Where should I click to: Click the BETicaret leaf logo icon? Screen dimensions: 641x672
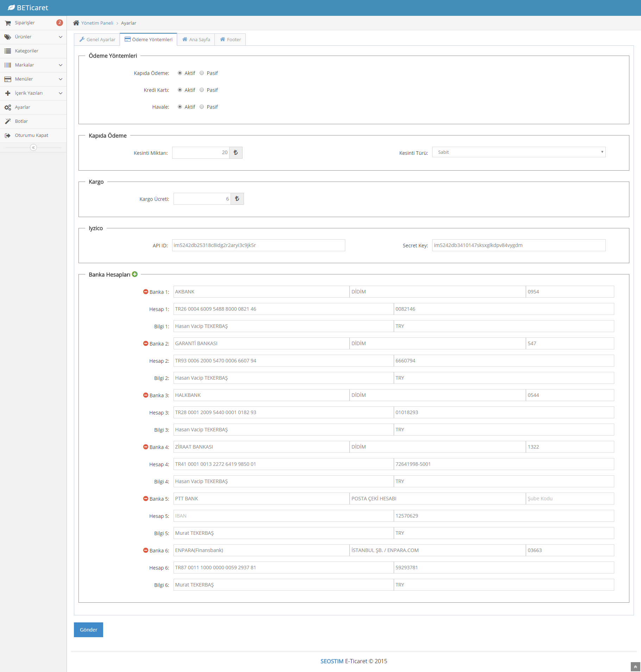pyautogui.click(x=11, y=8)
